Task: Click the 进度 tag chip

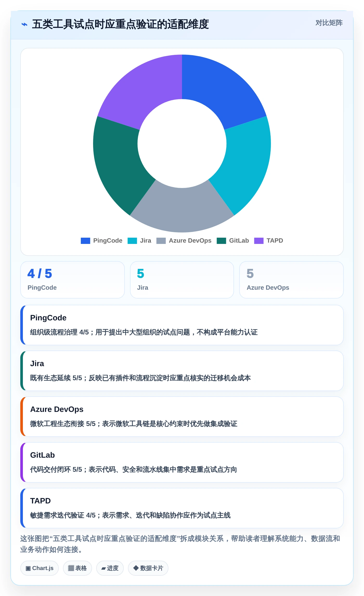Action: [110, 568]
